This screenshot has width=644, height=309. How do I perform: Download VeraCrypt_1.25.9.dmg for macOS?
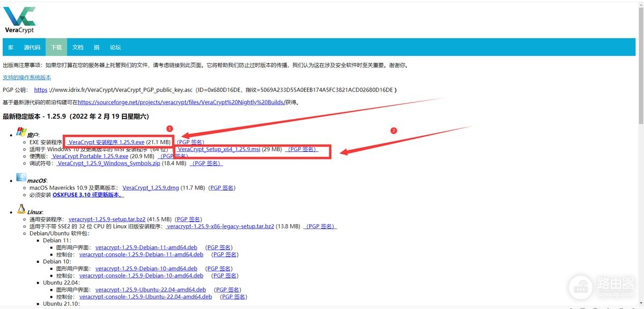click(150, 188)
